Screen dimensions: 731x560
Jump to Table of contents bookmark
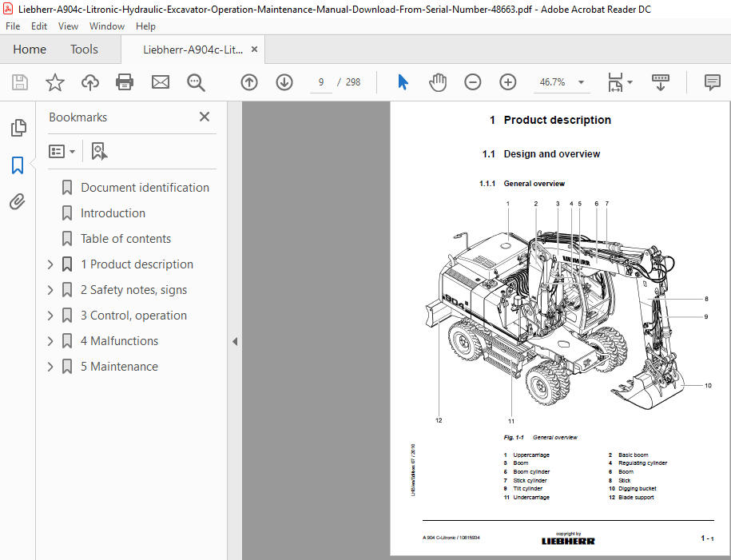pyautogui.click(x=126, y=239)
